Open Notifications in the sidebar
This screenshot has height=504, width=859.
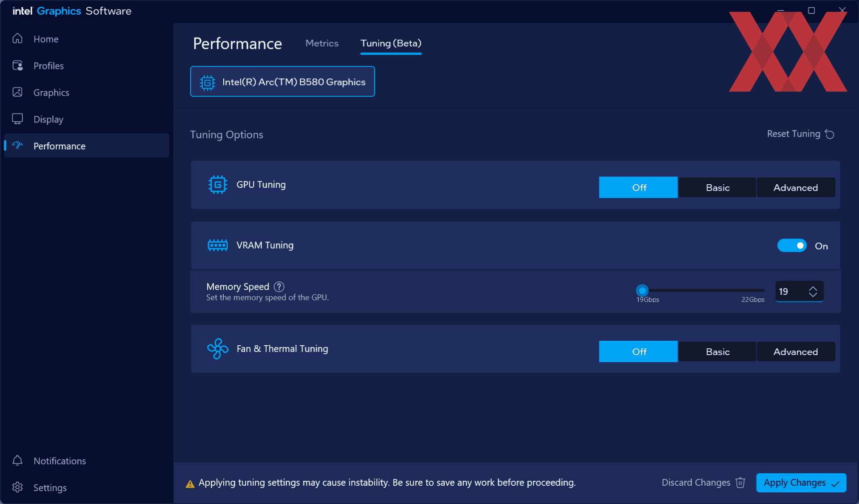[86, 461]
